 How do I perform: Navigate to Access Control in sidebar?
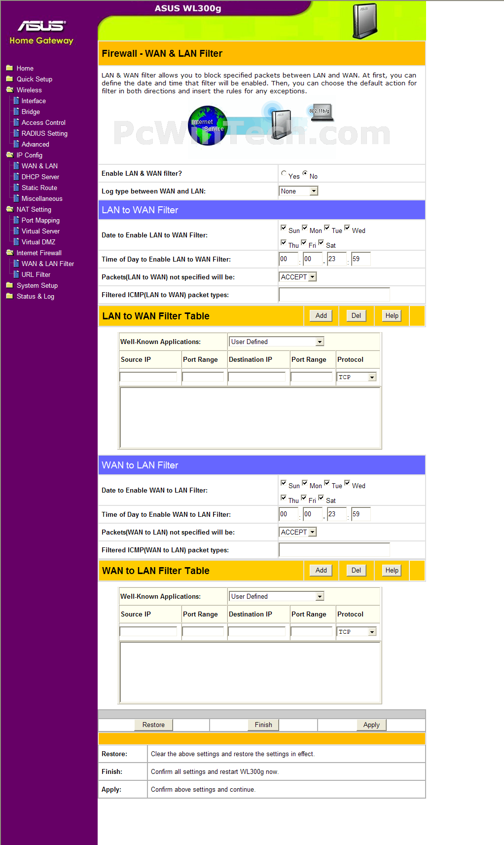pos(43,122)
